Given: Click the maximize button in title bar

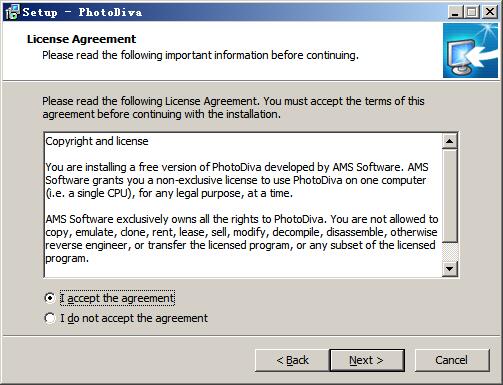Looking at the screenshot, I should (x=472, y=12).
